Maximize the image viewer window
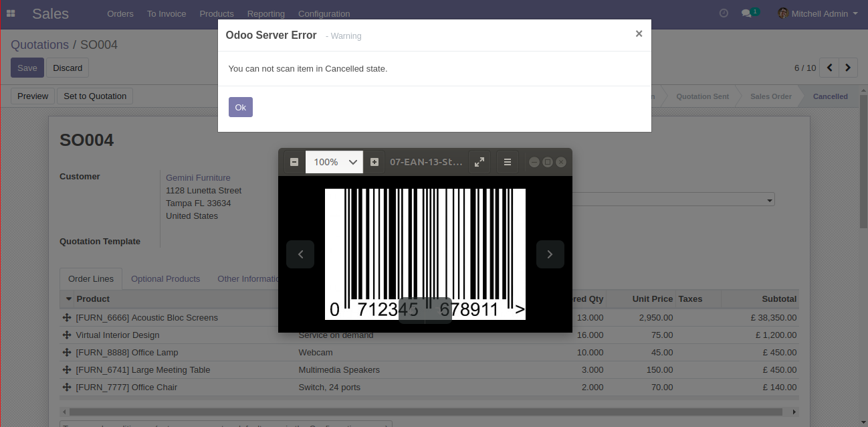Viewport: 868px width, 427px height. pyautogui.click(x=548, y=162)
